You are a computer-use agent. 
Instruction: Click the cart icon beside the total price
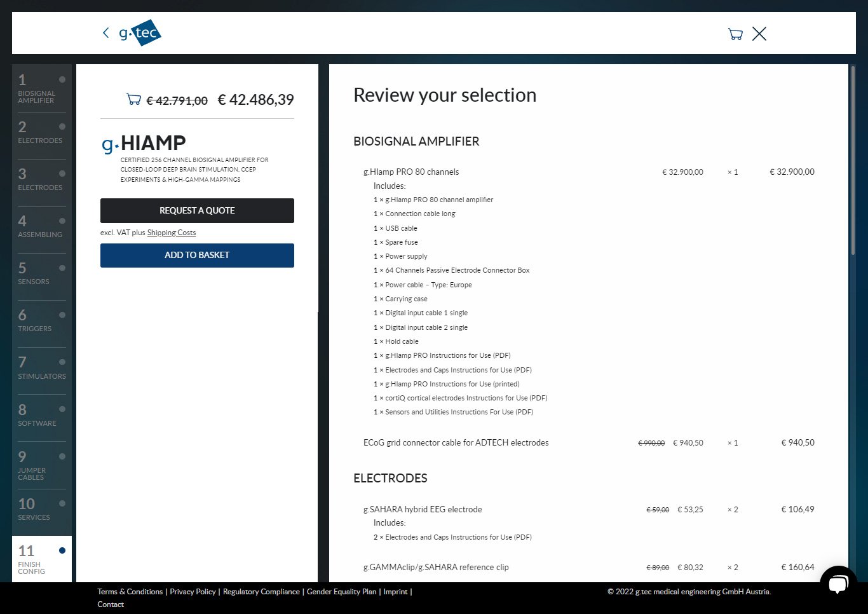click(133, 99)
